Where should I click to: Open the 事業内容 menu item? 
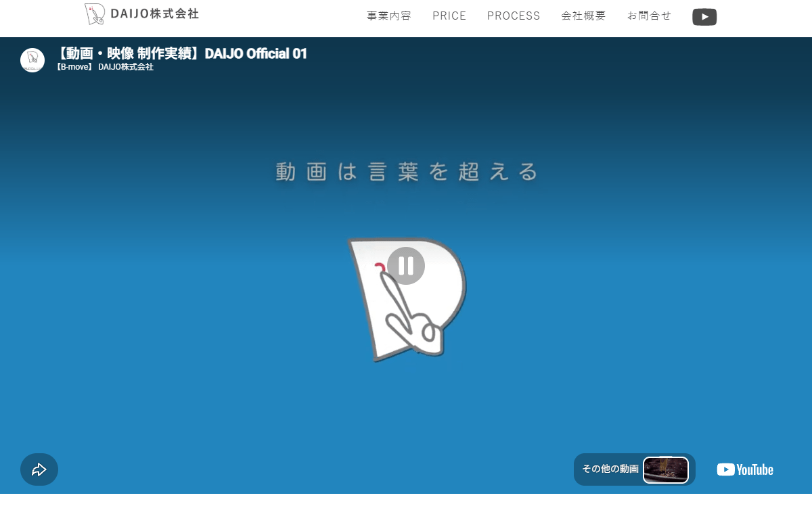point(389,16)
